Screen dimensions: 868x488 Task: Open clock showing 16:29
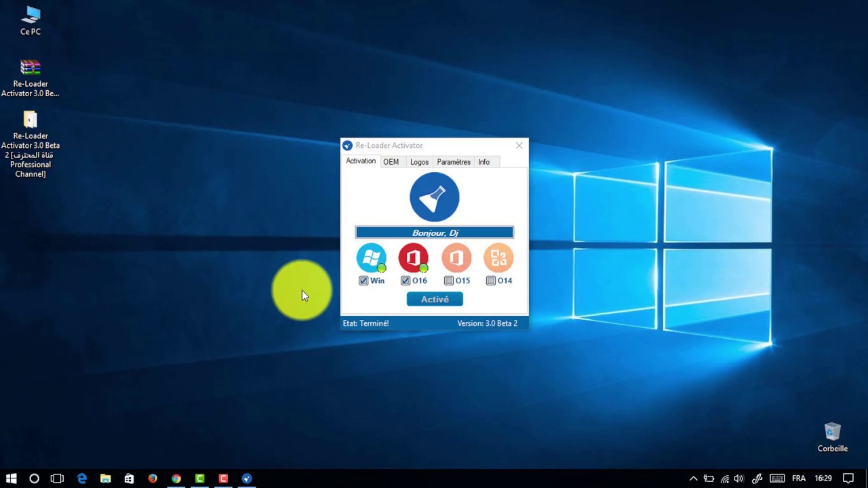coord(823,479)
